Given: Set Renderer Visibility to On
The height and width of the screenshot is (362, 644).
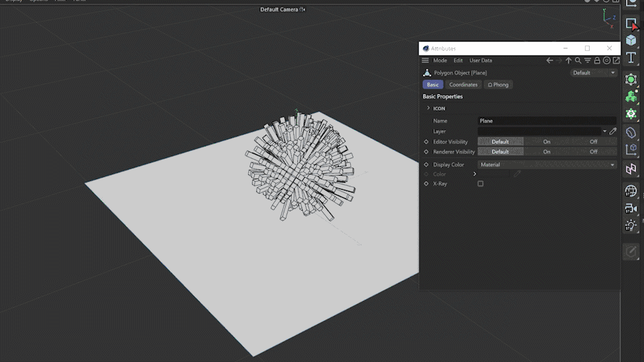Looking at the screenshot, I should (x=547, y=152).
